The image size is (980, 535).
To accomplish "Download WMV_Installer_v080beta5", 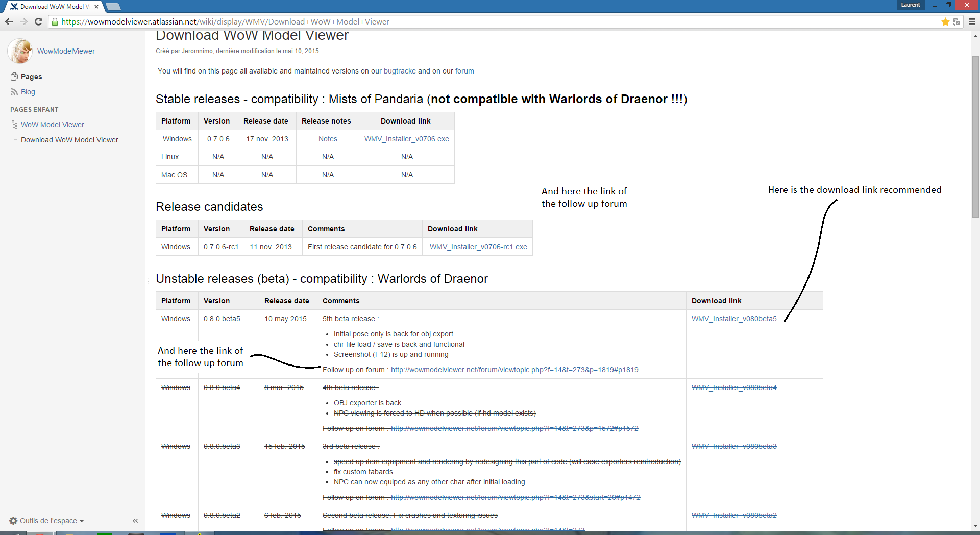I will [734, 319].
